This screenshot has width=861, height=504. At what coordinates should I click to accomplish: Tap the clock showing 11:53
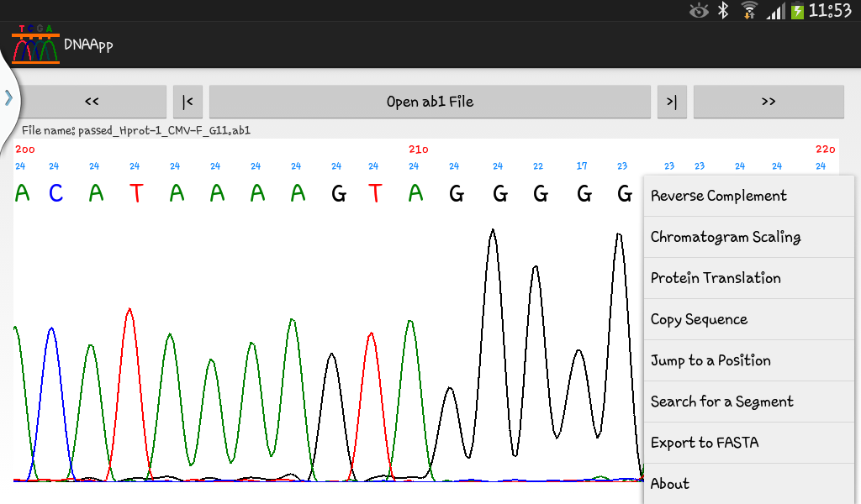pyautogui.click(x=829, y=11)
